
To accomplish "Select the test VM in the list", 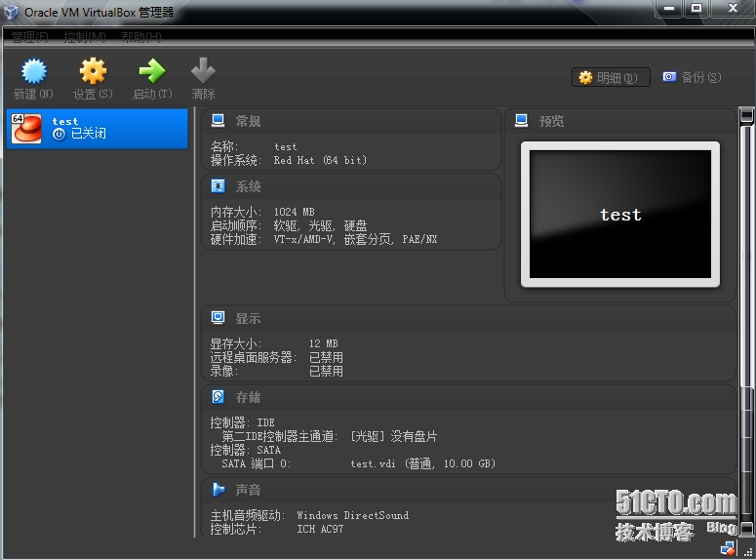I will [x=97, y=129].
